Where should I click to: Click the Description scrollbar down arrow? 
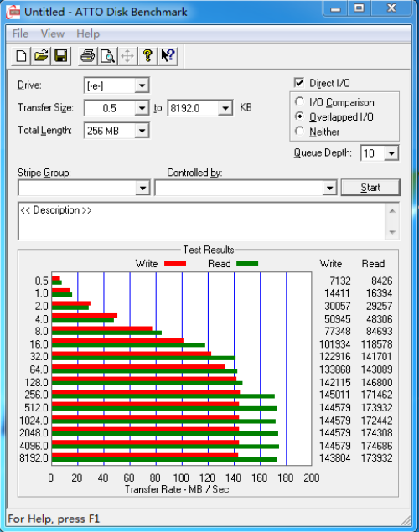point(392,232)
